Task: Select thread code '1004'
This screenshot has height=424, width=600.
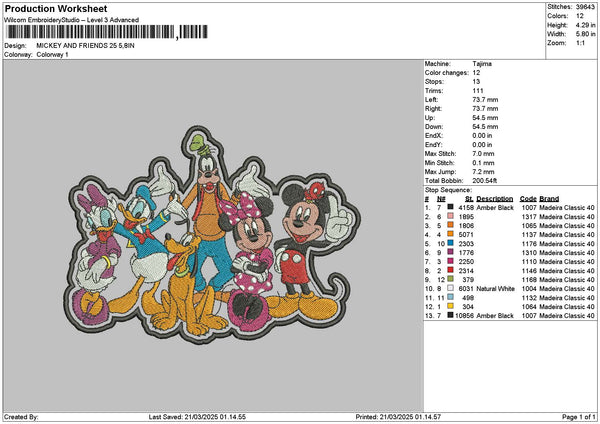Action: pos(529,289)
